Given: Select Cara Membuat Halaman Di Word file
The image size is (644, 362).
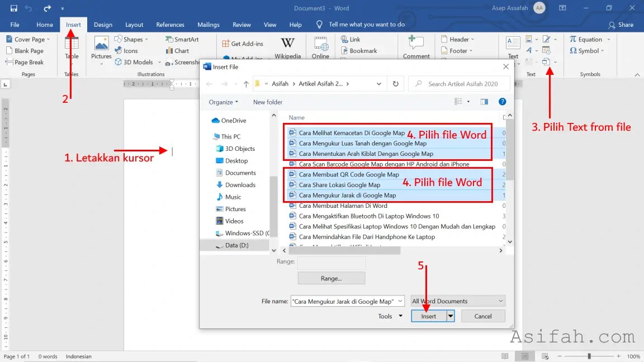Looking at the screenshot, I should 343,206.
